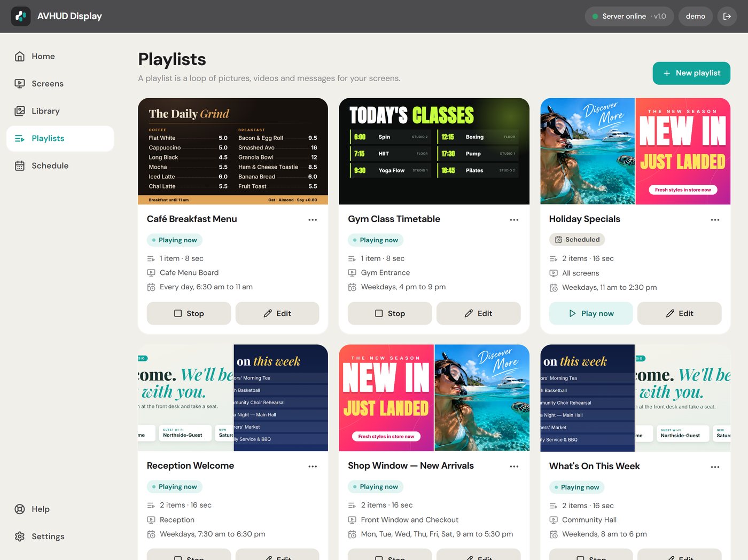Open Settings in sidebar
The height and width of the screenshot is (560, 748).
[60, 536]
